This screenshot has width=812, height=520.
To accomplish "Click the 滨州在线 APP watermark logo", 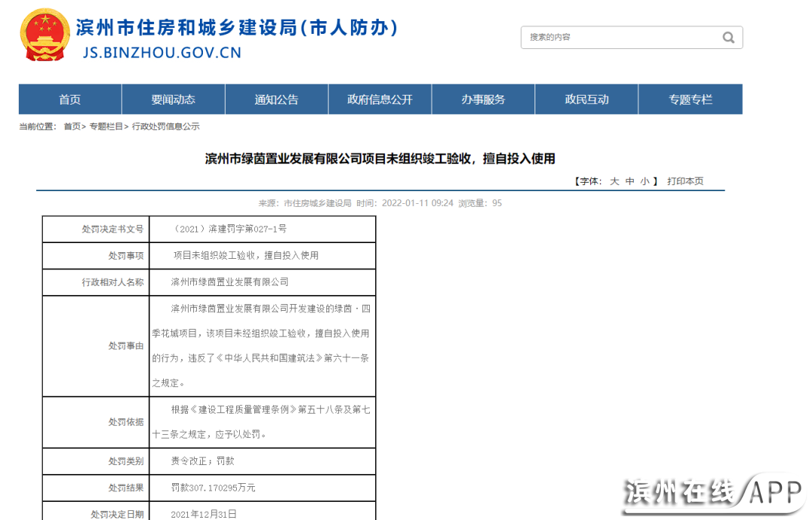I will (713, 493).
